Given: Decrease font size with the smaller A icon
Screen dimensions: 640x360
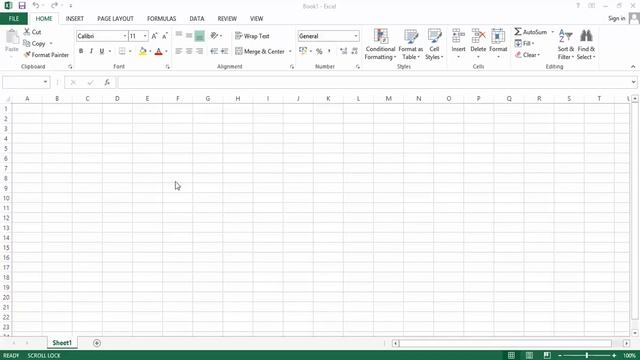Looking at the screenshot, I should pos(164,36).
